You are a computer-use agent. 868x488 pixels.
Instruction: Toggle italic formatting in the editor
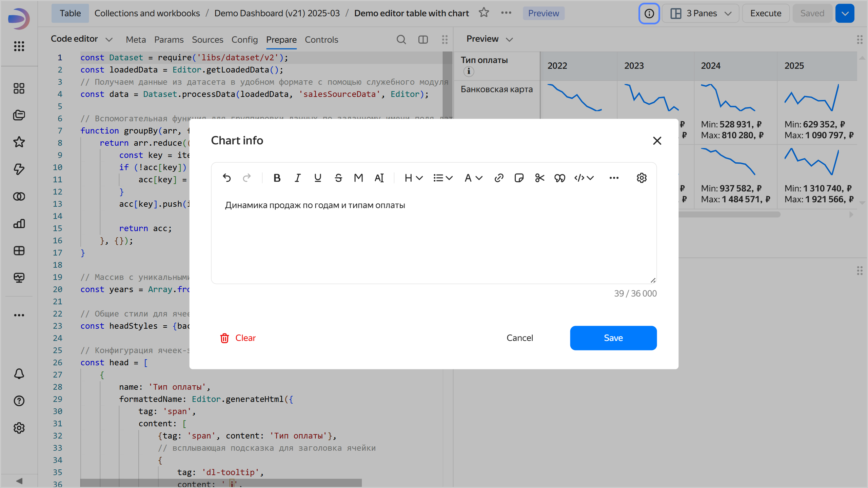(x=297, y=178)
